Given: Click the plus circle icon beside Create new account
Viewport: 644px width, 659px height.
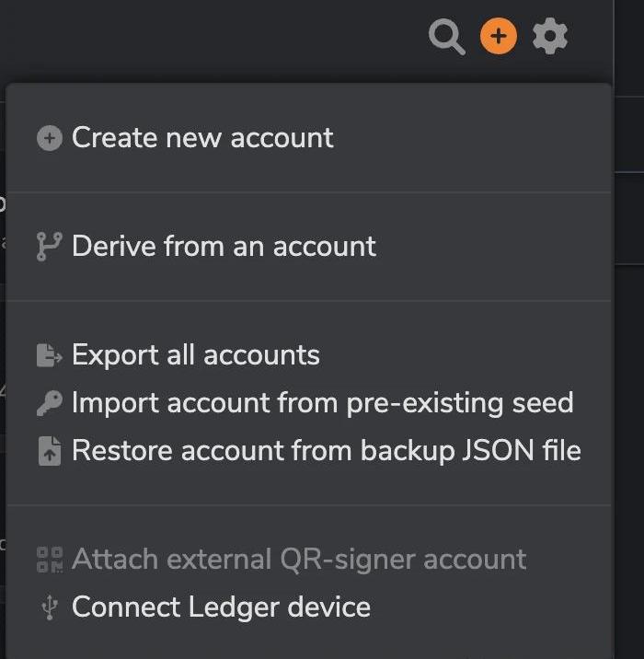Looking at the screenshot, I should coord(50,138).
